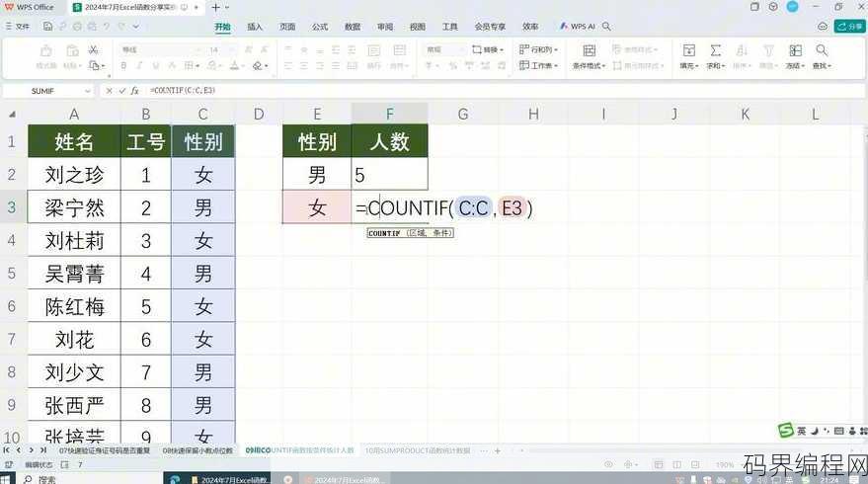Click cell A2 刘之珍
This screenshot has width=868, height=484.
click(x=74, y=175)
